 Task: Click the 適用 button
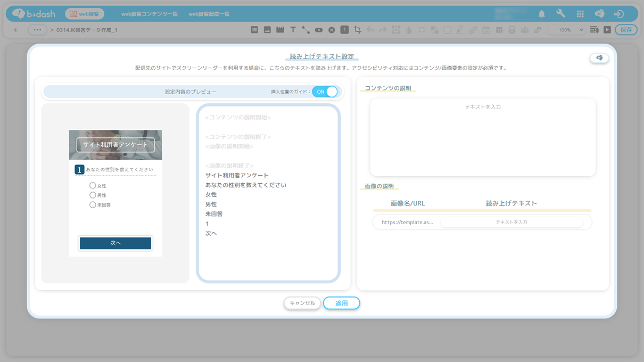(341, 303)
